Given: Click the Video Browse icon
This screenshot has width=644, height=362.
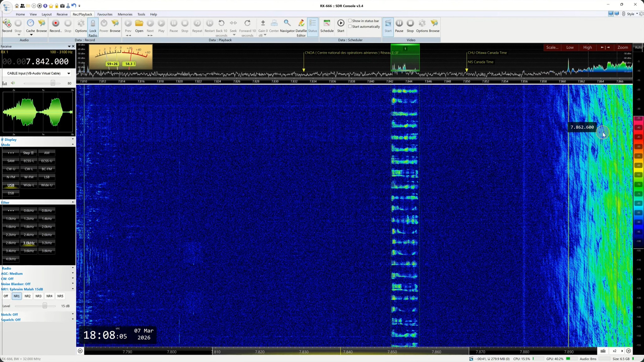Looking at the screenshot, I should tap(434, 23).
